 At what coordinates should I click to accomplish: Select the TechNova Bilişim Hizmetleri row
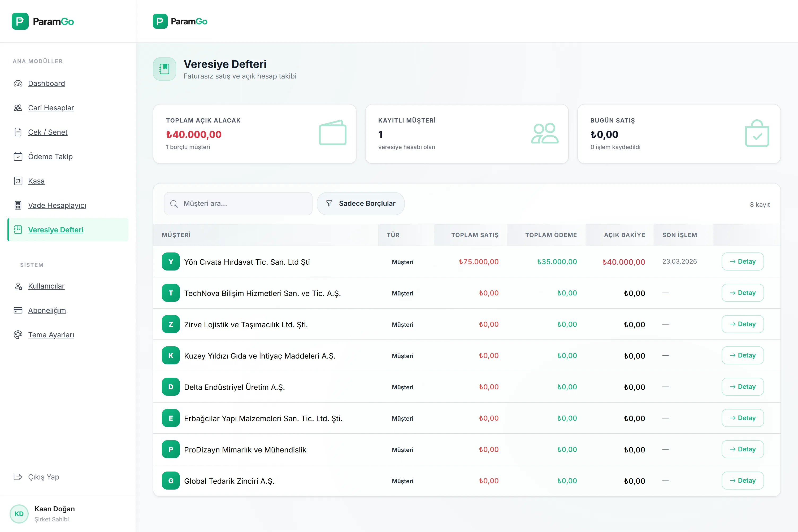pyautogui.click(x=262, y=294)
